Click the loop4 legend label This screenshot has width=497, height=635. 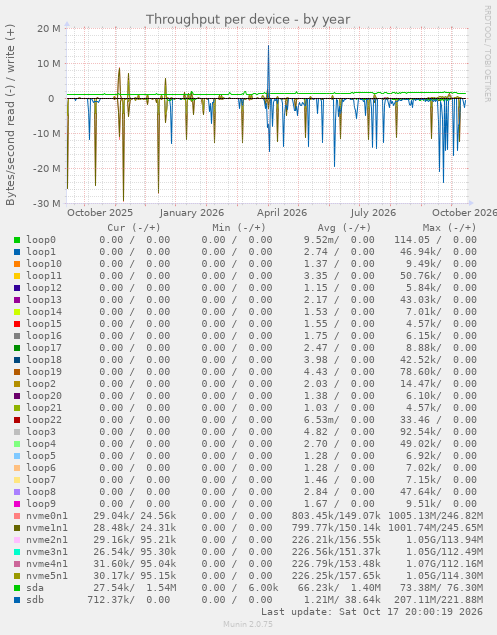point(41,444)
